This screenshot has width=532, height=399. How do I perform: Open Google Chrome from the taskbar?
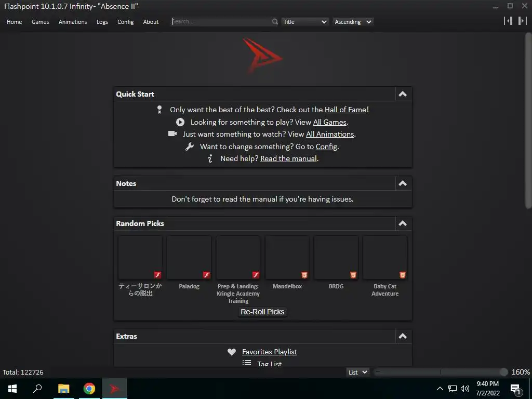(89, 389)
